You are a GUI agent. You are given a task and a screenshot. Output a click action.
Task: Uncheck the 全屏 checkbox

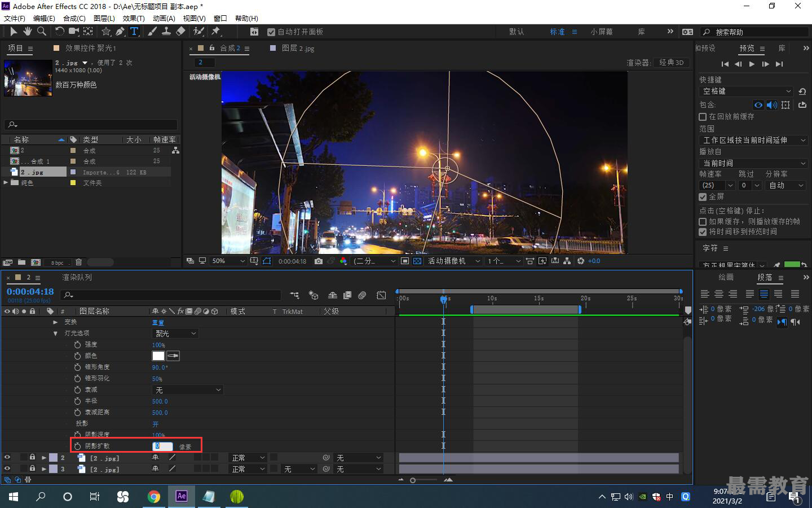pyautogui.click(x=703, y=197)
